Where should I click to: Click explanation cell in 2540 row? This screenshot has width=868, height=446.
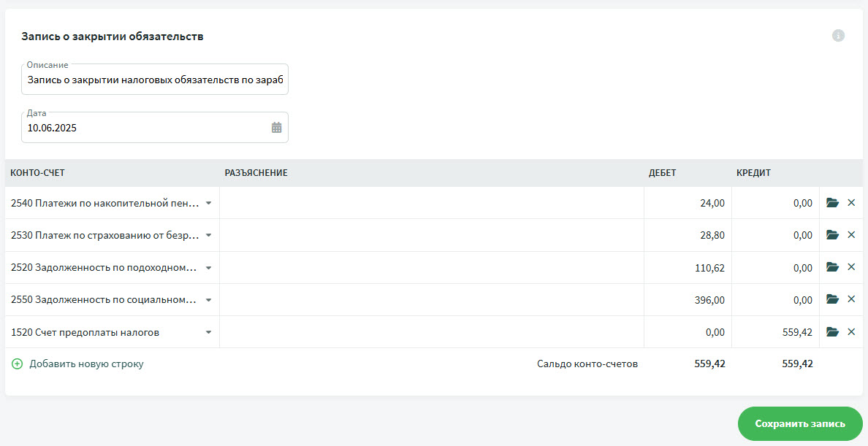pos(432,203)
